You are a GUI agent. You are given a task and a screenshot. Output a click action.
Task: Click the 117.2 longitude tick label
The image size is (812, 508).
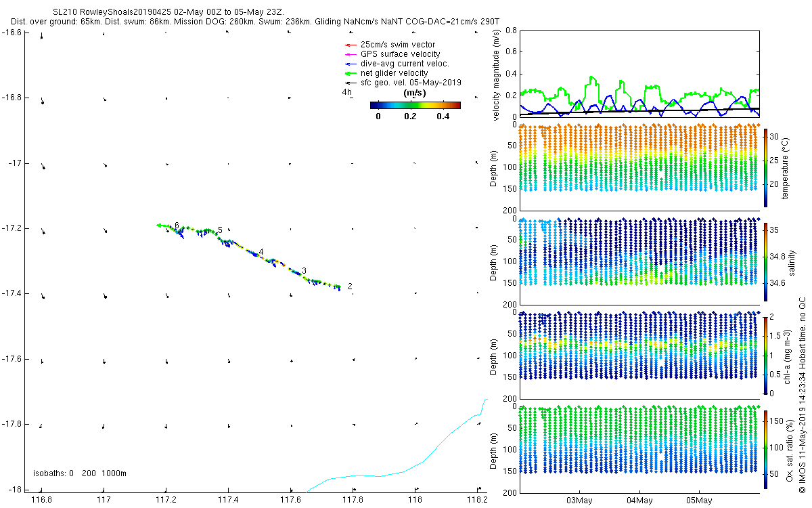pyautogui.click(x=166, y=501)
